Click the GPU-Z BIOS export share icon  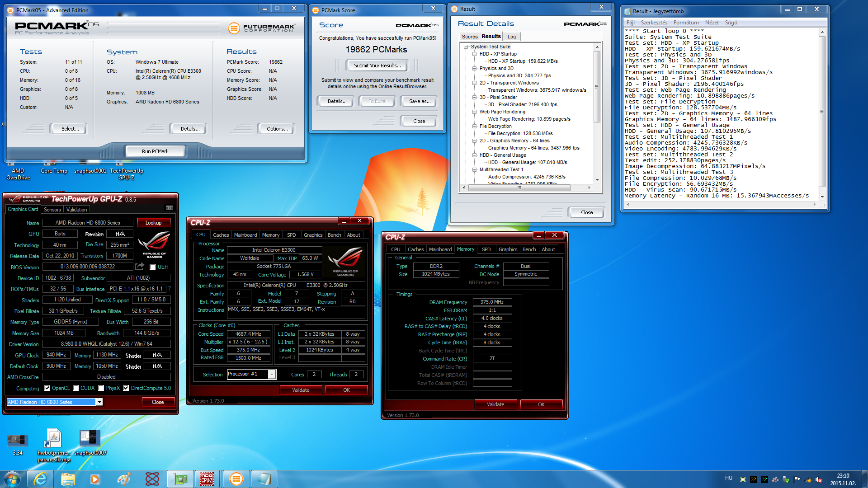click(139, 267)
